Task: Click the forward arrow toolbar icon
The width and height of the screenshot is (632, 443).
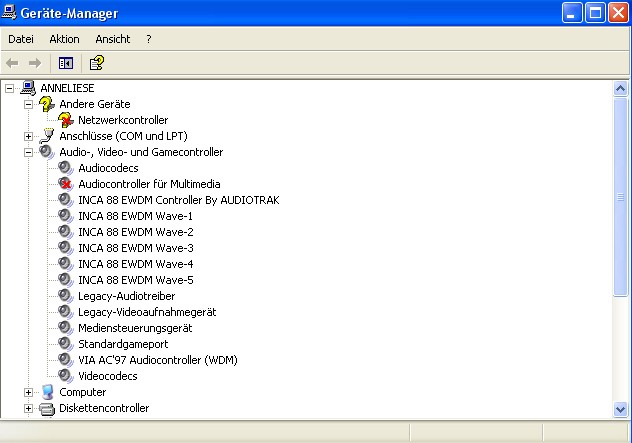Action: pos(35,63)
